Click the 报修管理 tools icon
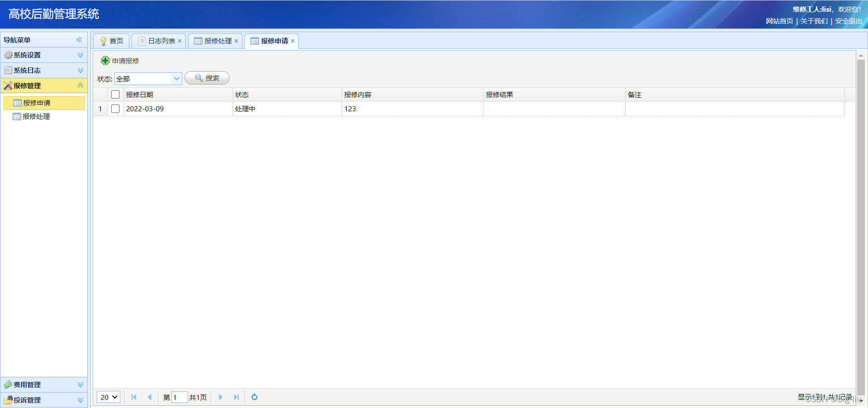This screenshot has width=868, height=408. tap(8, 85)
